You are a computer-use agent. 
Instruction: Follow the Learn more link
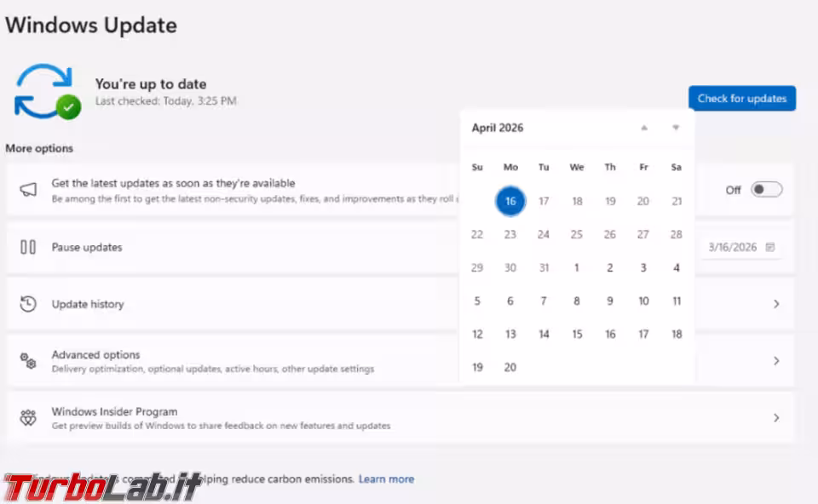pyautogui.click(x=386, y=479)
